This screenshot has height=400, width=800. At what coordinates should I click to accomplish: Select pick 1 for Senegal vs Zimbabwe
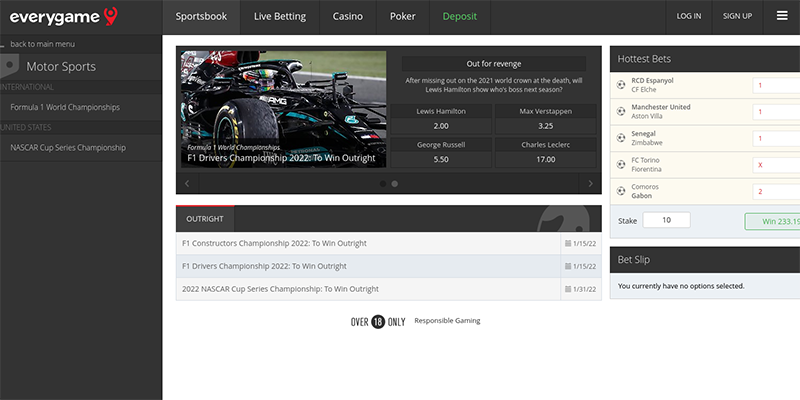[x=776, y=138]
